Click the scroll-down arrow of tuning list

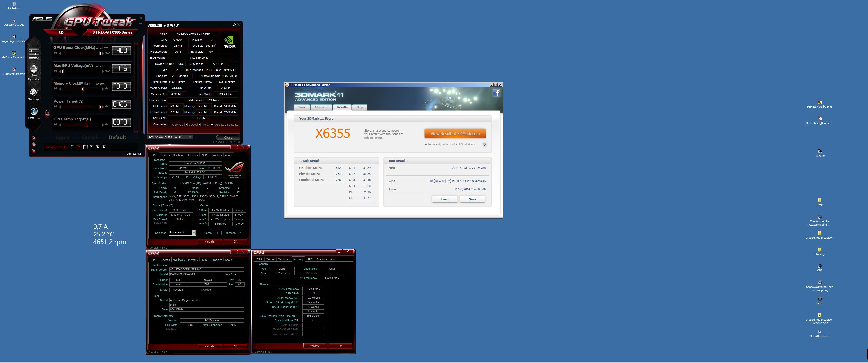click(136, 132)
